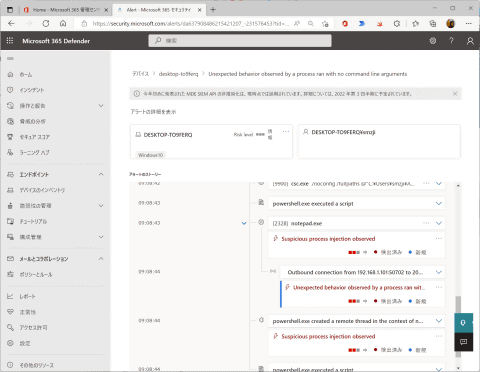Open the account profile icon in the header
Image resolution: width=480 pixels, height=372 pixels.
(x=470, y=41)
